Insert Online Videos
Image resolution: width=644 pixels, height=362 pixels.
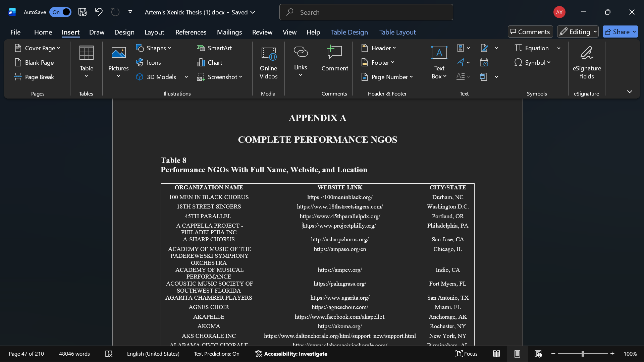pos(268,63)
